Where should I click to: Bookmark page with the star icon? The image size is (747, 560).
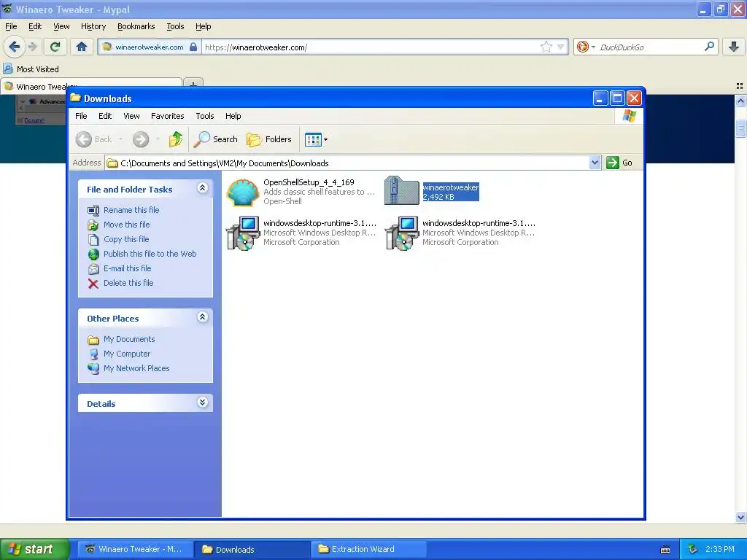click(546, 47)
